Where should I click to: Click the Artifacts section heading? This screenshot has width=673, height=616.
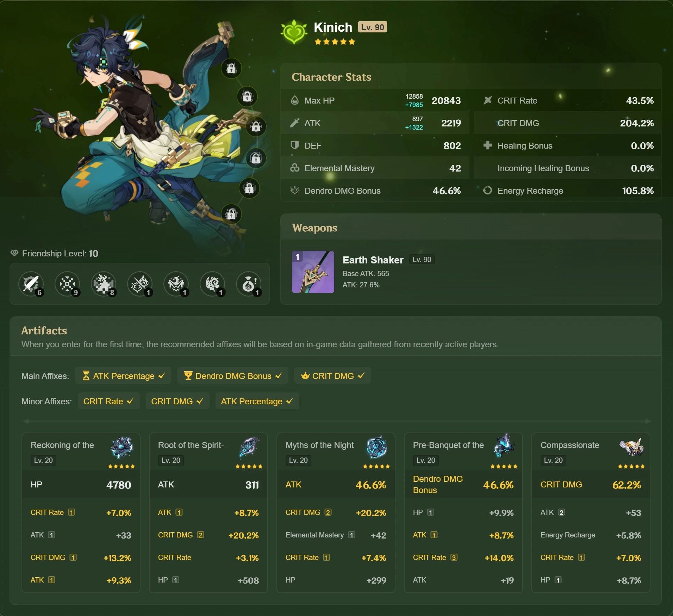pyautogui.click(x=44, y=330)
